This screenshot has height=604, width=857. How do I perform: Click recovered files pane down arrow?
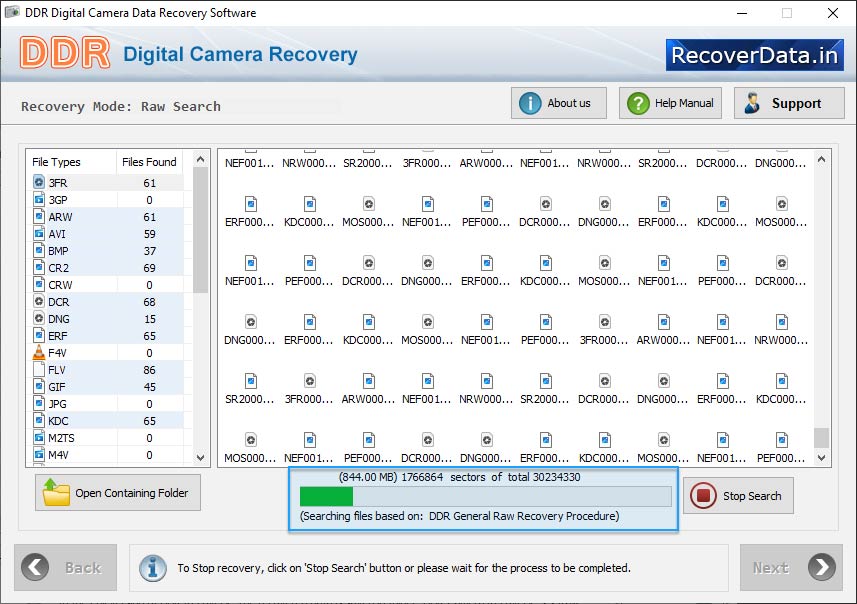tap(821, 458)
